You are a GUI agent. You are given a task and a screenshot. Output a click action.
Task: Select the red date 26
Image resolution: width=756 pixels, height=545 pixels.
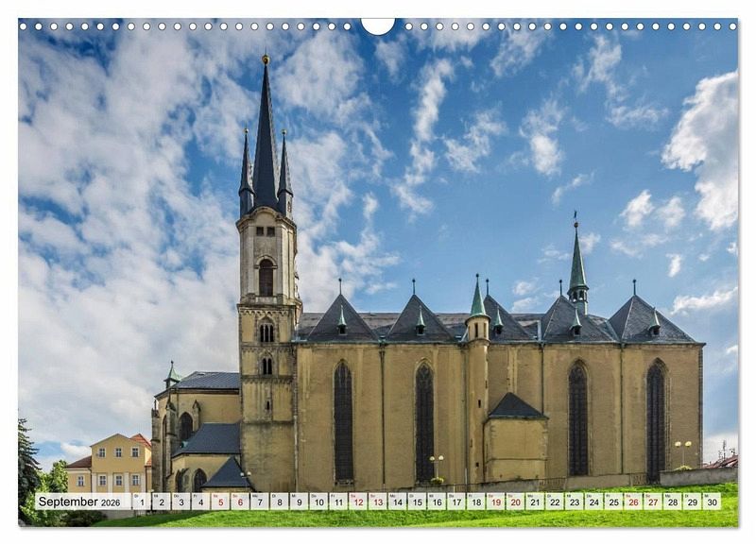click(x=633, y=502)
